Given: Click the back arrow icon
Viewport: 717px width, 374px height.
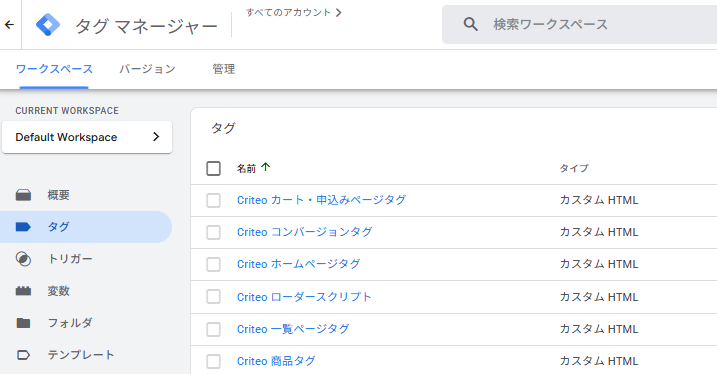Looking at the screenshot, I should coord(9,25).
